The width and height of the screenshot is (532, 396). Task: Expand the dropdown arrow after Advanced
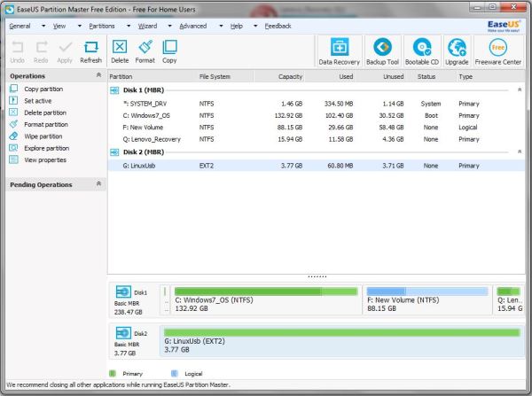tap(221, 26)
